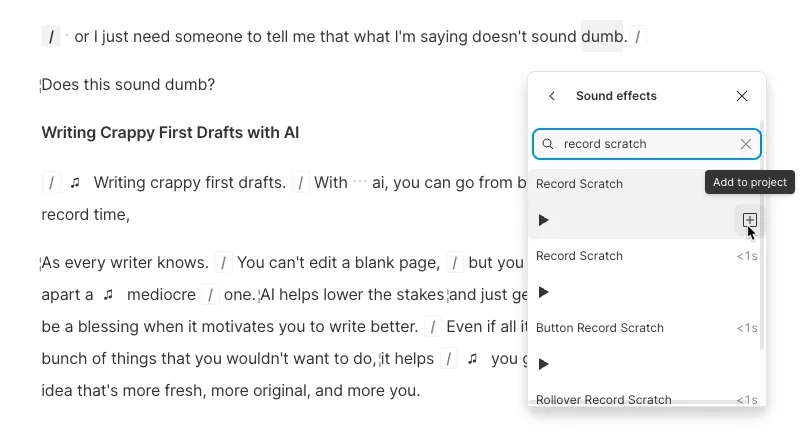Close the Sound effects panel
This screenshot has width=812, height=433.
point(742,96)
